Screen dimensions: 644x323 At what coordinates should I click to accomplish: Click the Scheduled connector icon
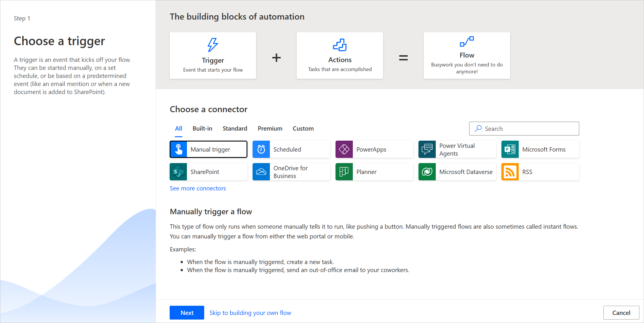(262, 149)
